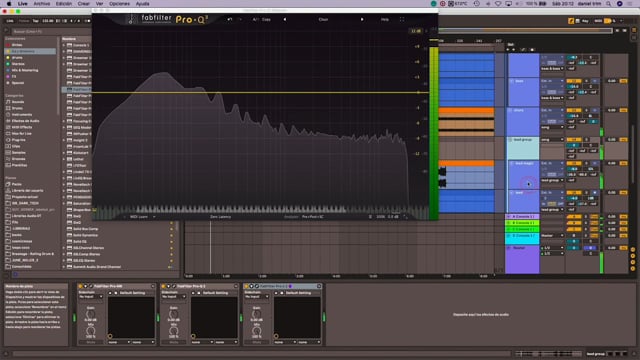Select the FX collection in browser
Image resolution: width=640 pixels, height=360 pixels.
pos(14,76)
